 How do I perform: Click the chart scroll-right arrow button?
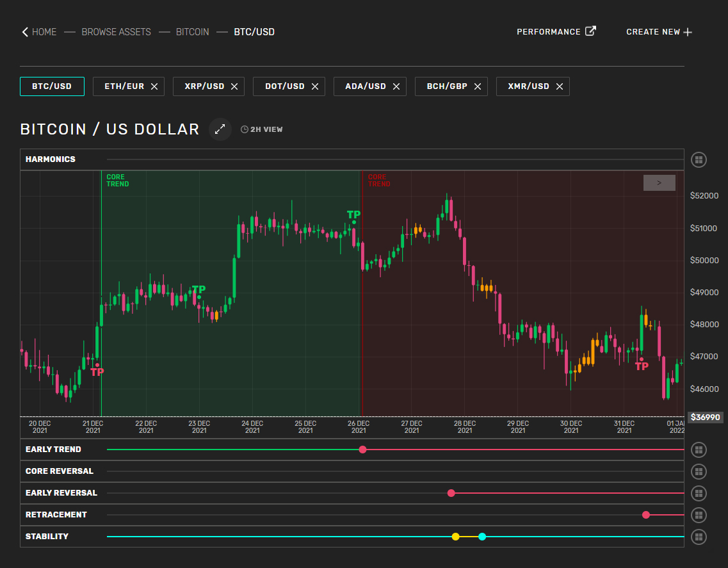(x=659, y=183)
